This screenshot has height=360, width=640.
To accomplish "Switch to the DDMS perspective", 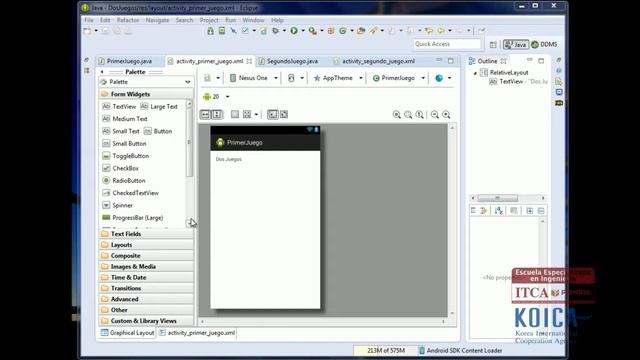I will (x=544, y=44).
